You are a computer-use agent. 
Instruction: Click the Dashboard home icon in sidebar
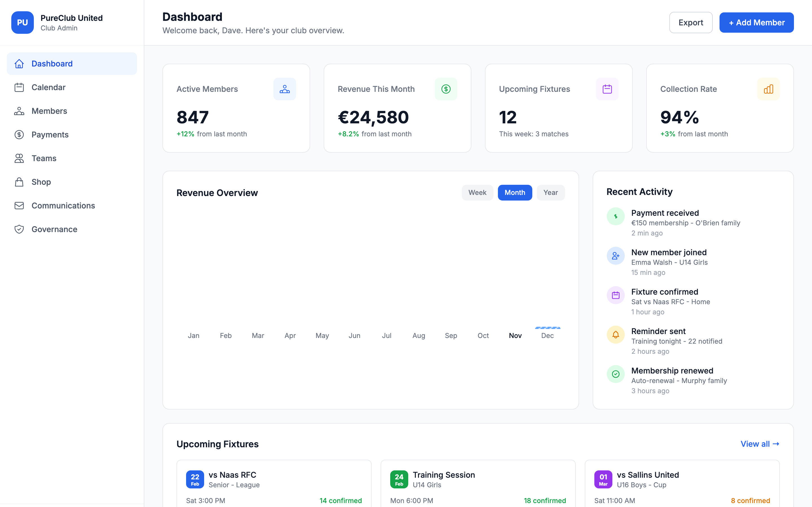point(19,63)
